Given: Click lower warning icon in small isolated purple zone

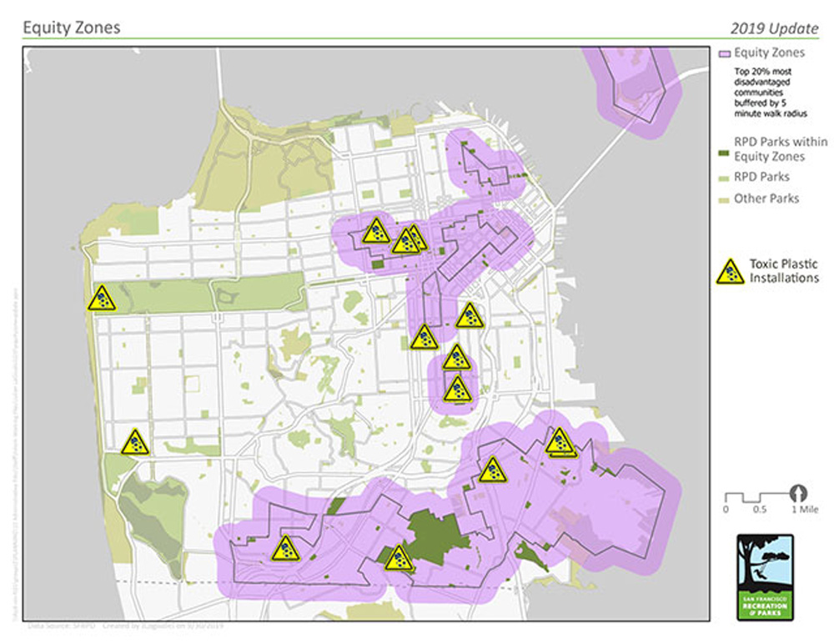Looking at the screenshot, I should point(457,389).
